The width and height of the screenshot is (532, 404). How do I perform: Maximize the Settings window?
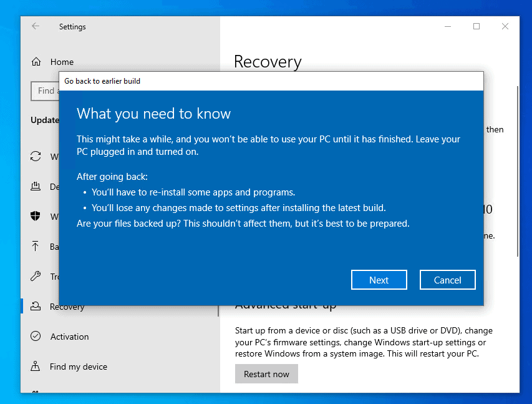tap(476, 26)
